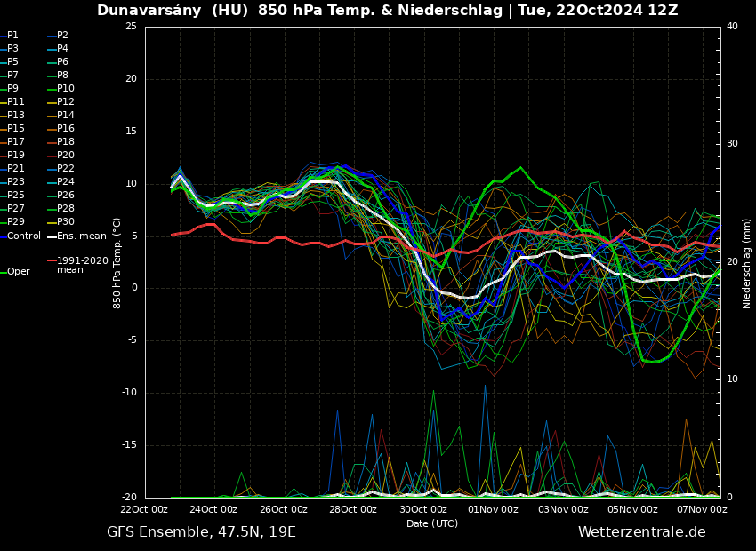
Task: Select the 1991-2020 mean legend entry
Action: point(82,265)
